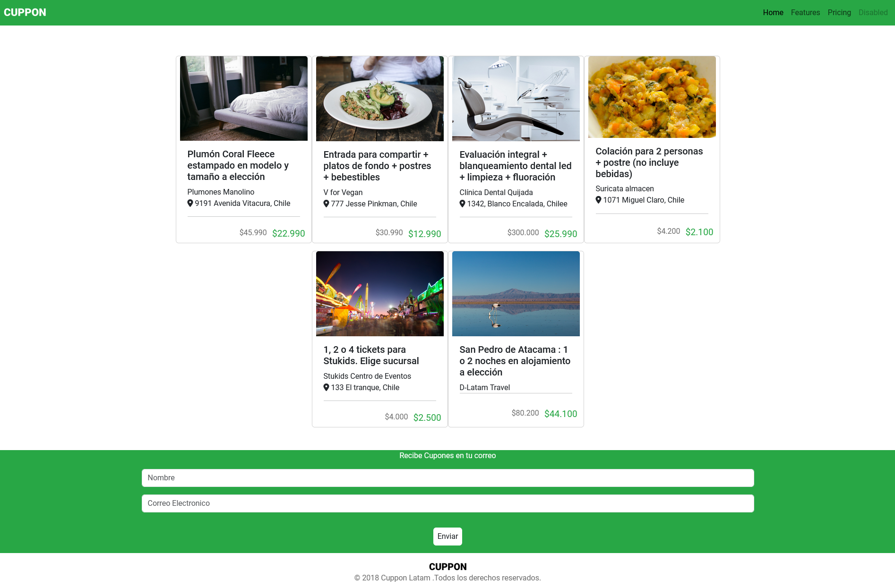895x588 pixels.
Task: Go to the Features nav link
Action: click(x=805, y=12)
